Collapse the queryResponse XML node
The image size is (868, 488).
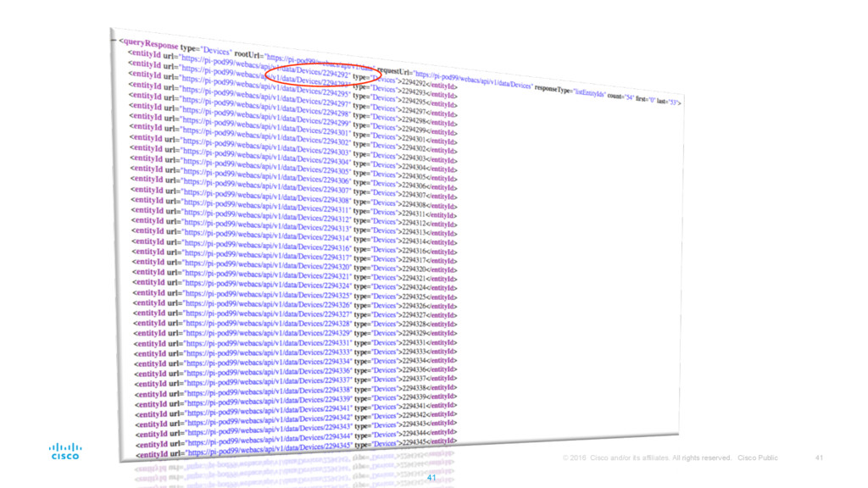114,40
